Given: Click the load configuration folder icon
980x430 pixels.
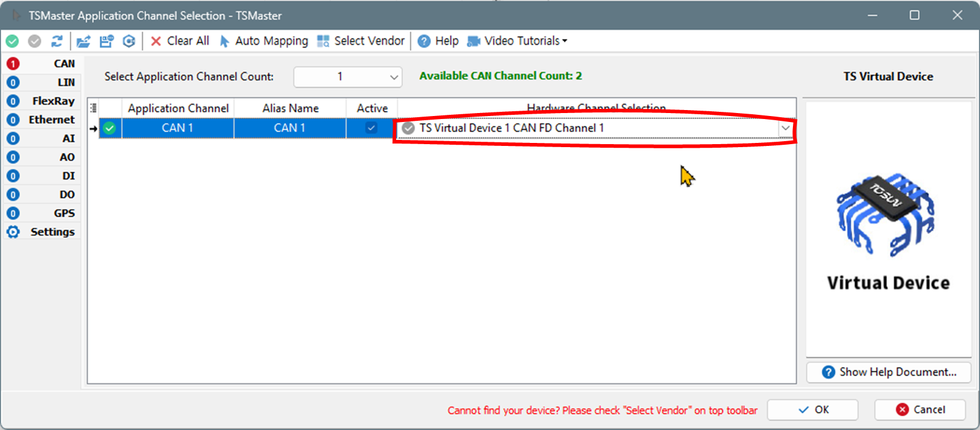Looking at the screenshot, I should [84, 41].
